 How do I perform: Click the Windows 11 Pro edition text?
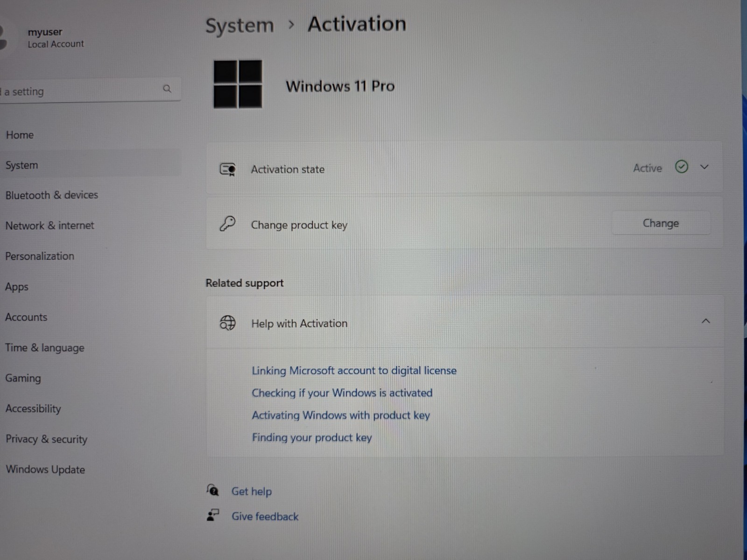tap(340, 86)
